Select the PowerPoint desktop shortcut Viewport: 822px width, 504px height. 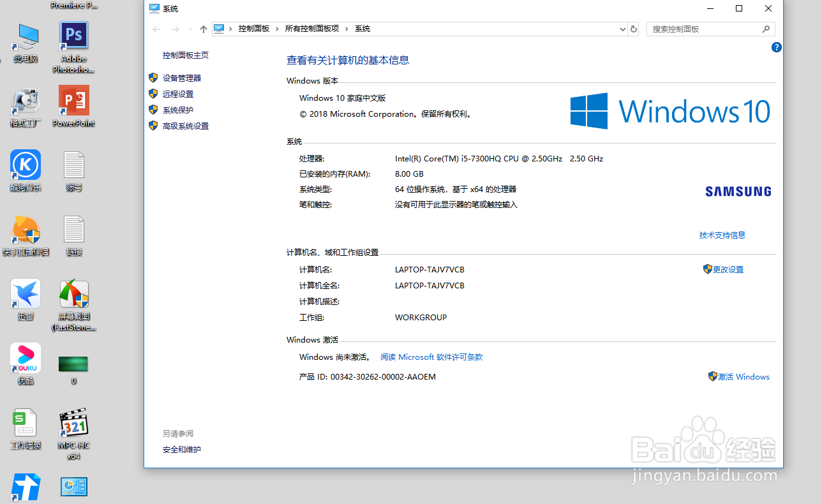tap(74, 106)
